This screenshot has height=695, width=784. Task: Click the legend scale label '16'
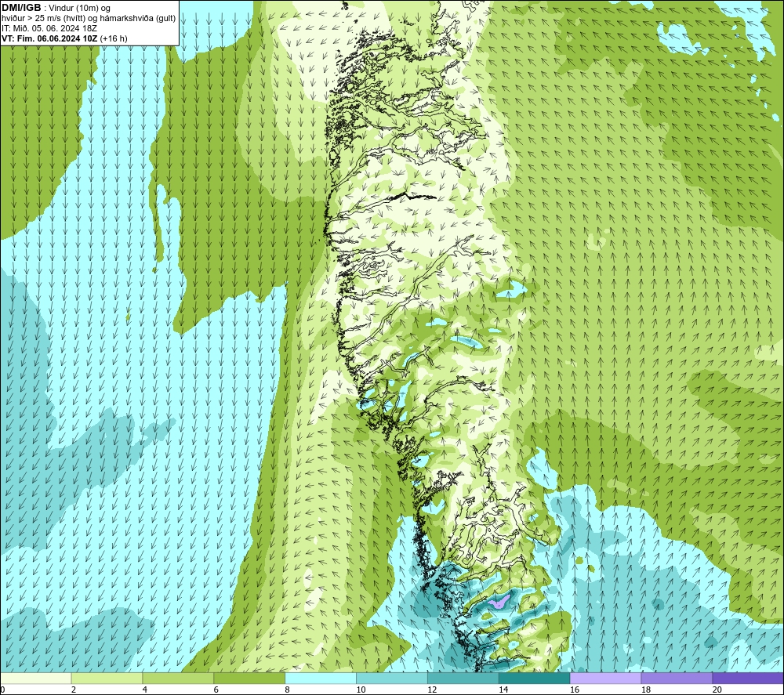575,690
